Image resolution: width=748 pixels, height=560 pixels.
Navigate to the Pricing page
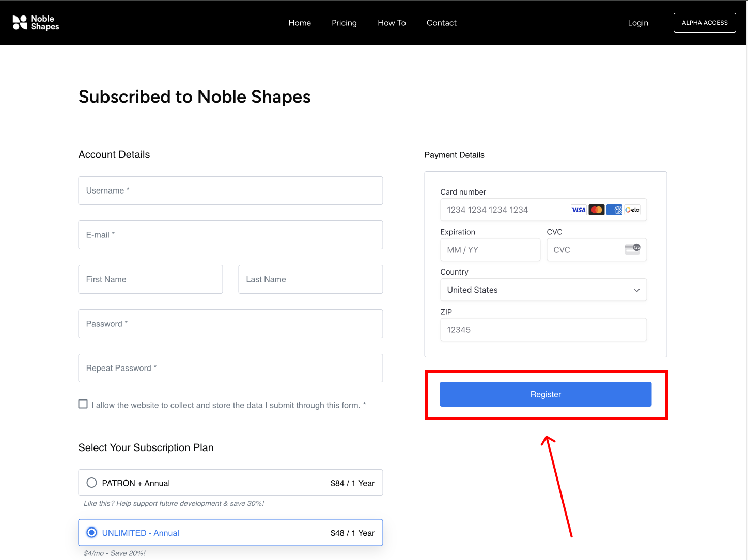pyautogui.click(x=344, y=23)
